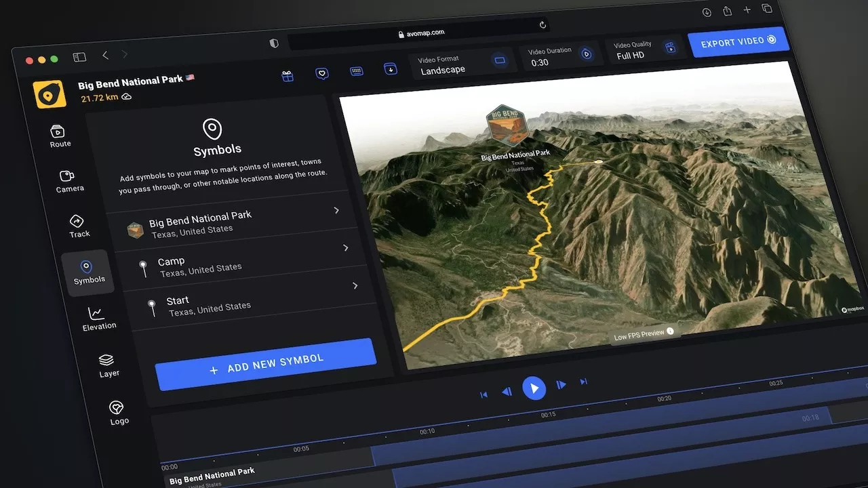Viewport: 868px width, 488px height.
Task: Open the Route tab in sidebar
Action: click(x=59, y=136)
